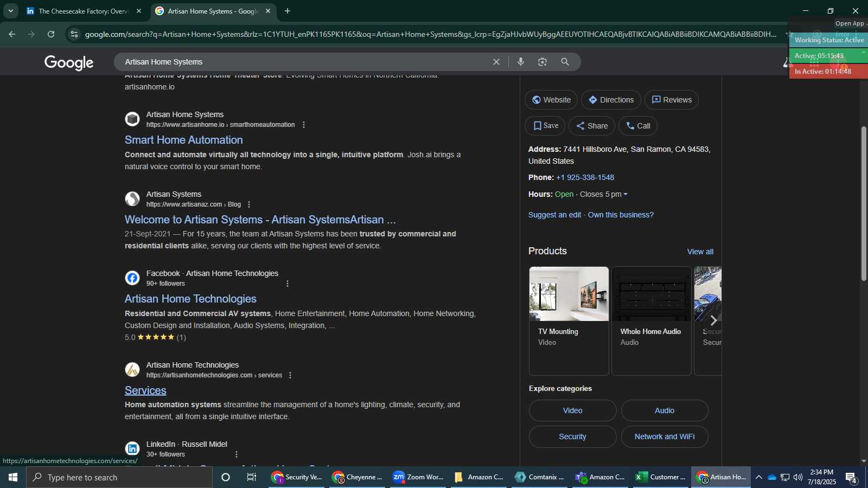
Task: Open Cortana circle icon on taskbar
Action: [226, 477]
